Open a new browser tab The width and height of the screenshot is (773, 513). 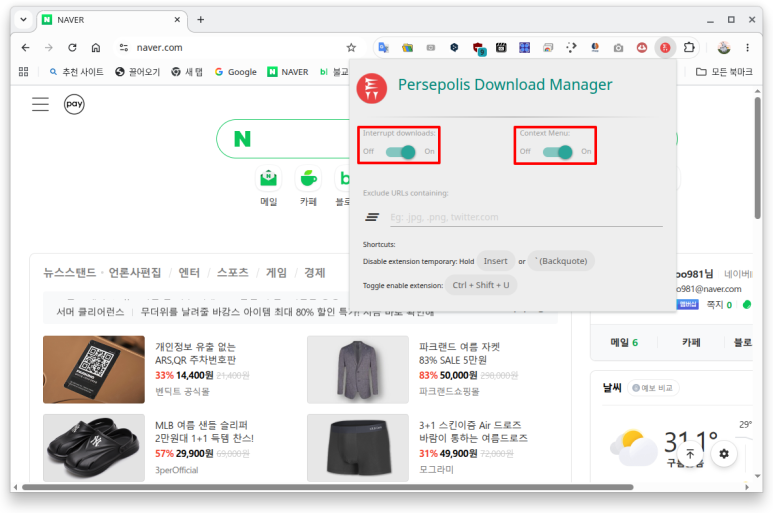click(201, 20)
